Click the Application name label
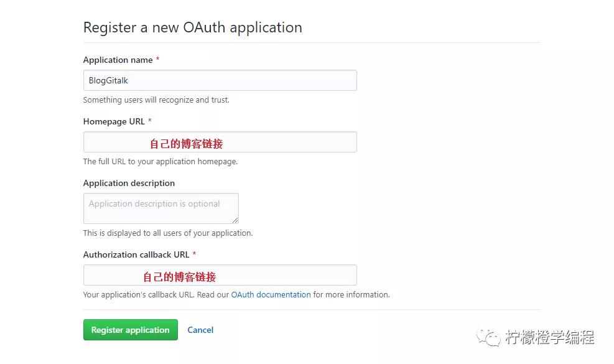The width and height of the screenshot is (614, 364). [118, 60]
